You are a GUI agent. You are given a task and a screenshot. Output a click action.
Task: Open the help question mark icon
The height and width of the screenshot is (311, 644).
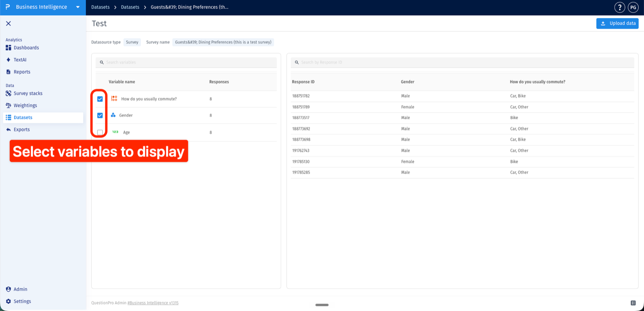click(x=619, y=7)
